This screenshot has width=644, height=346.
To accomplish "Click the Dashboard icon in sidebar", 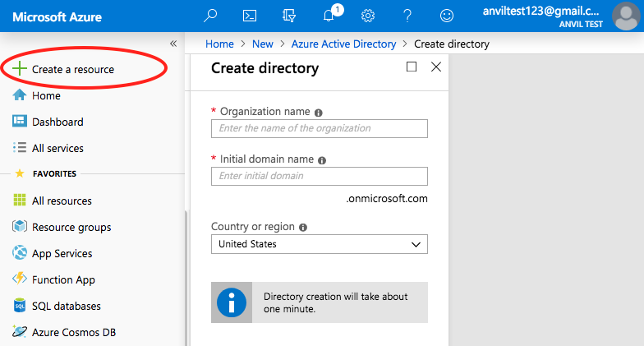I will point(20,122).
